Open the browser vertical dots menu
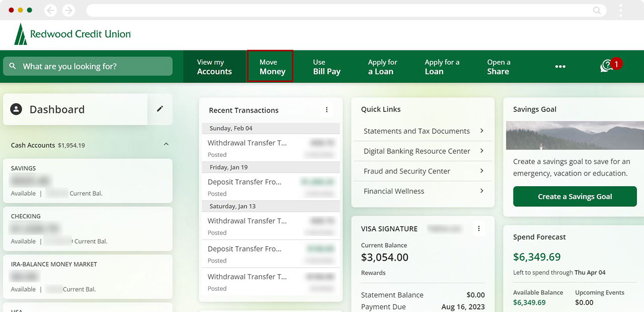This screenshot has height=312, width=644. [621, 10]
